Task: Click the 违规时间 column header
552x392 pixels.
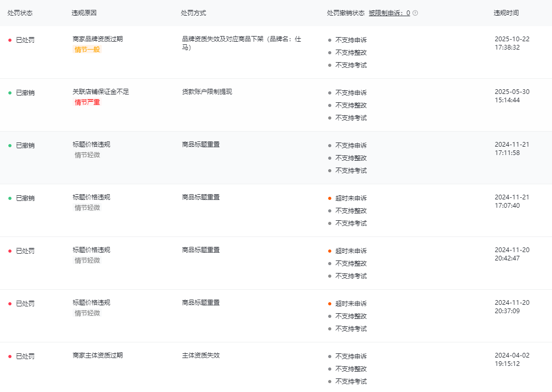Action: tap(506, 13)
